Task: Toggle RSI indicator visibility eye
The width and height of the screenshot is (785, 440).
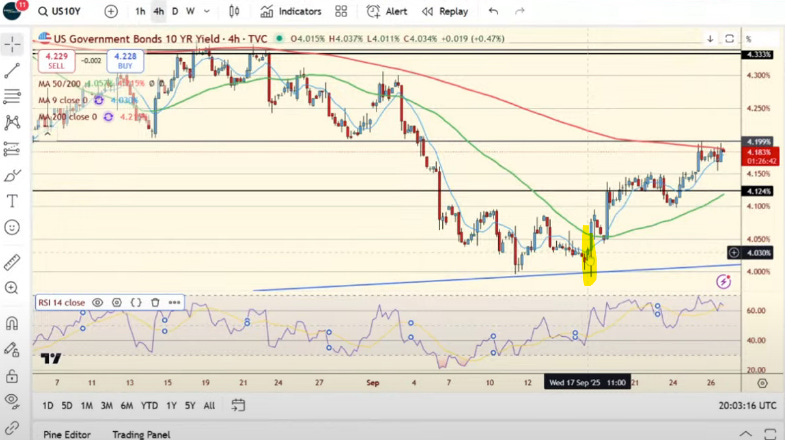Action: click(98, 302)
